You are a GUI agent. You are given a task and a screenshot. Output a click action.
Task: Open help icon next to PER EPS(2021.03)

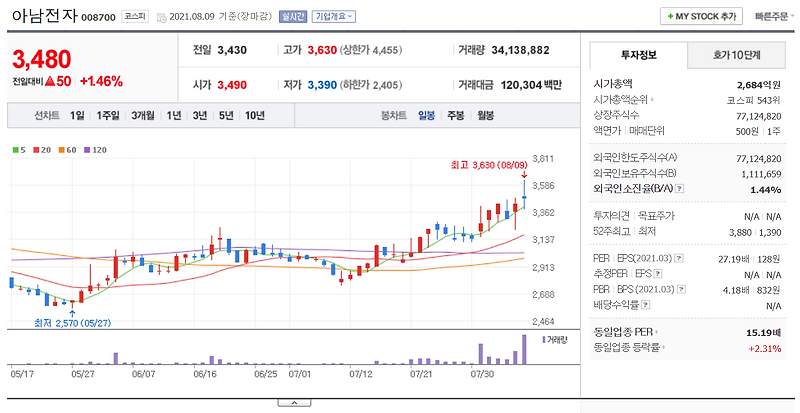tap(678, 258)
